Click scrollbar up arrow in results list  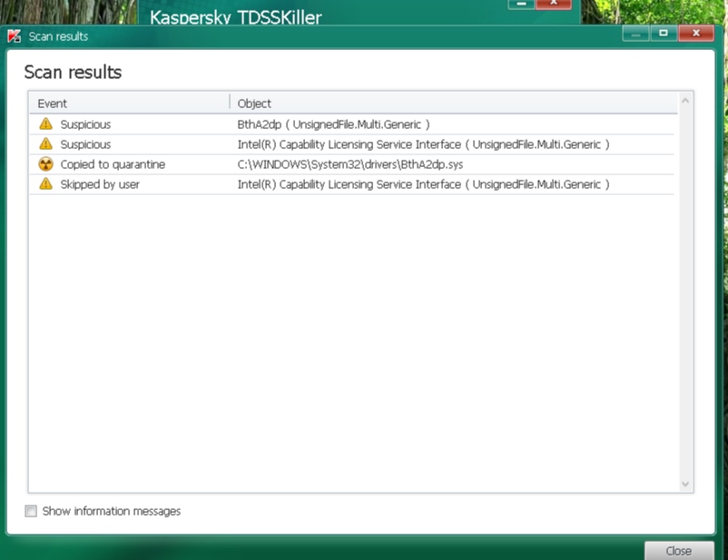(685, 101)
